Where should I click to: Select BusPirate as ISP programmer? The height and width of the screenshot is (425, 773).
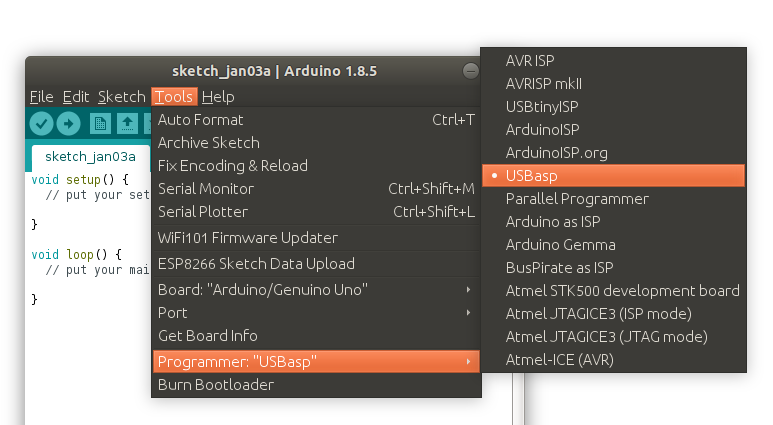pos(613,268)
